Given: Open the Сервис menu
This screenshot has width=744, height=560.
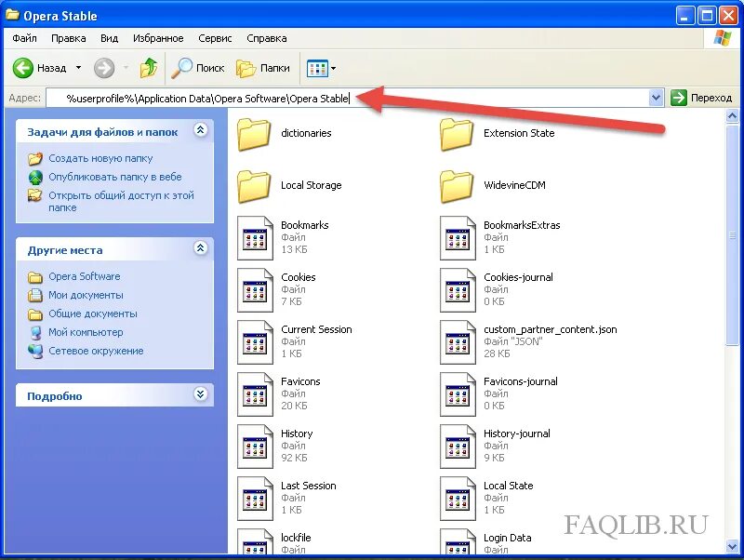Looking at the screenshot, I should tap(215, 38).
